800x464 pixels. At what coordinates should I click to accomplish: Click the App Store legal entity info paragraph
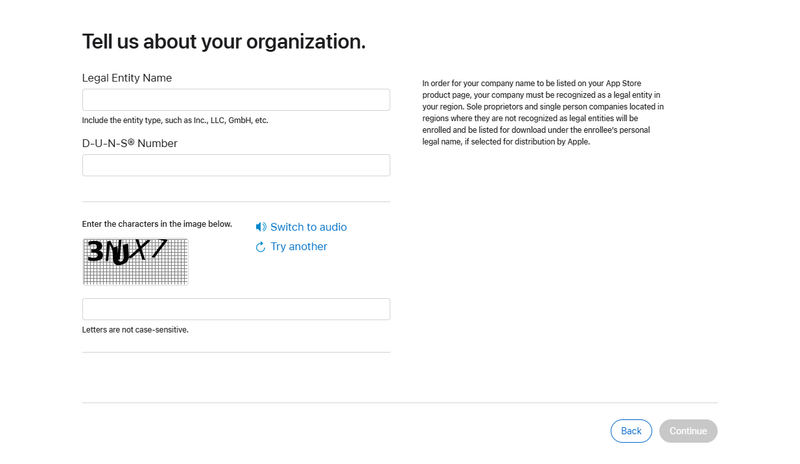(x=543, y=113)
